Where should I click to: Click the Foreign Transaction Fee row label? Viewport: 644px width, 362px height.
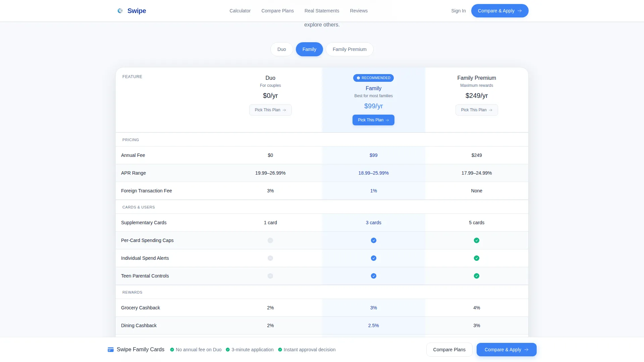pos(146,191)
